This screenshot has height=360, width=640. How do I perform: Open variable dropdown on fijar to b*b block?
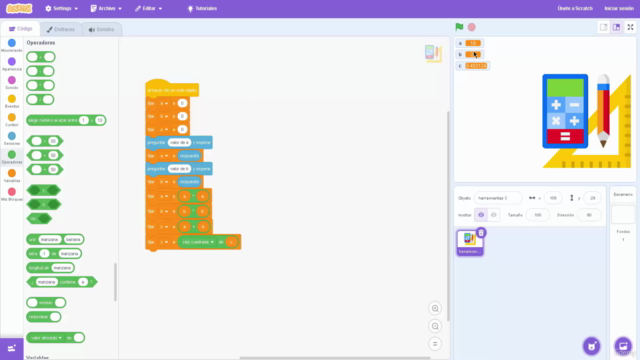tap(164, 211)
